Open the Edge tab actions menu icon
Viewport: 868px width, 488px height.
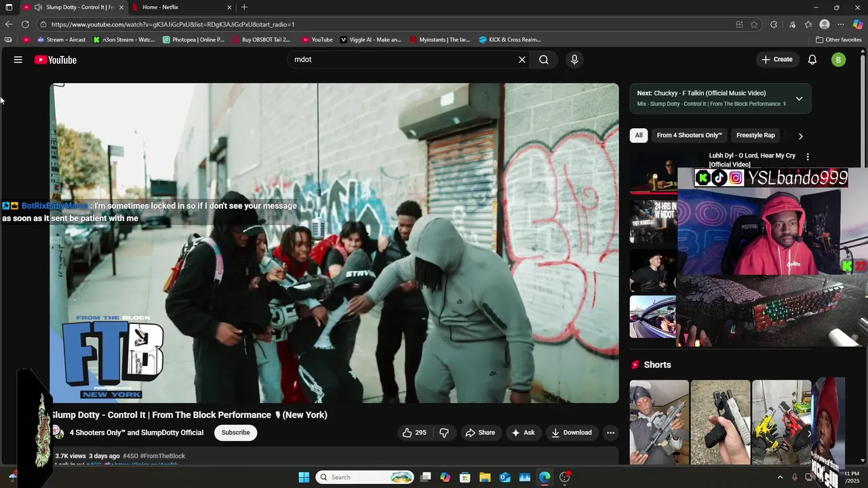click(9, 7)
